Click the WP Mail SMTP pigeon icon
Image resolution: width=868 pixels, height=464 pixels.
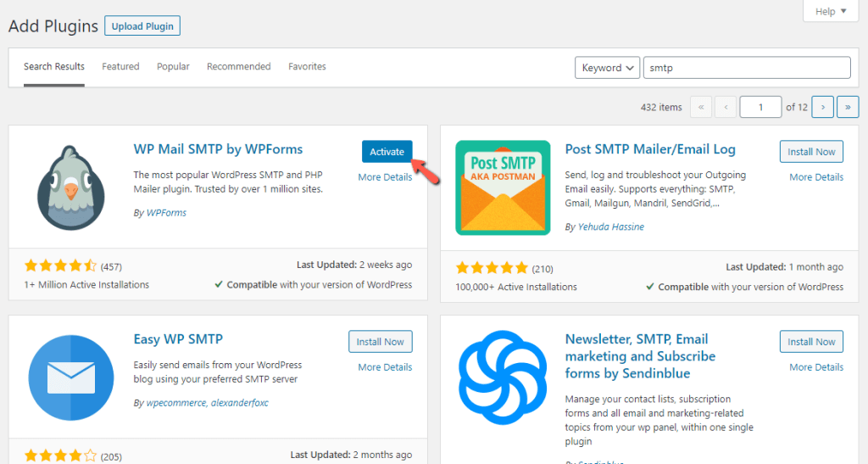point(71,187)
